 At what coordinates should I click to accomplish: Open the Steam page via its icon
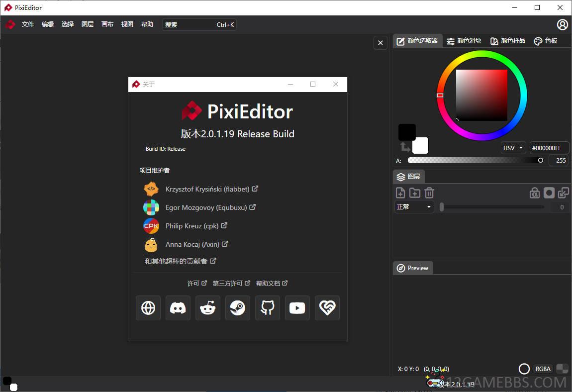tap(237, 308)
